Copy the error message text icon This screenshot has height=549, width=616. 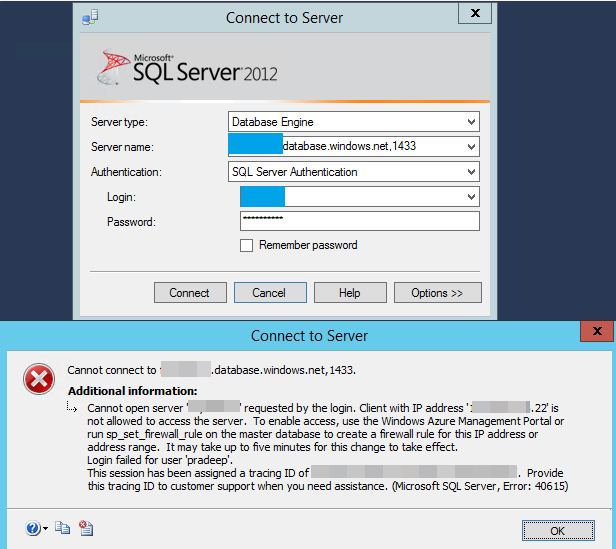pyautogui.click(x=62, y=528)
